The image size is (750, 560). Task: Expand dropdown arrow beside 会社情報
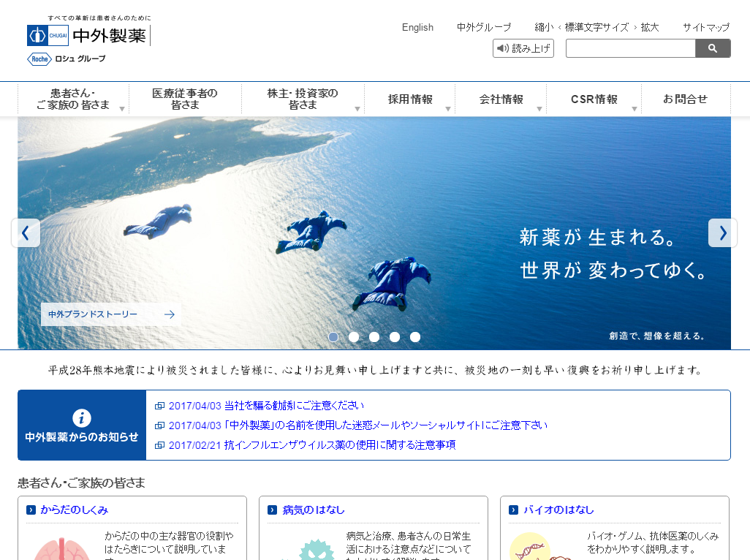point(539,109)
